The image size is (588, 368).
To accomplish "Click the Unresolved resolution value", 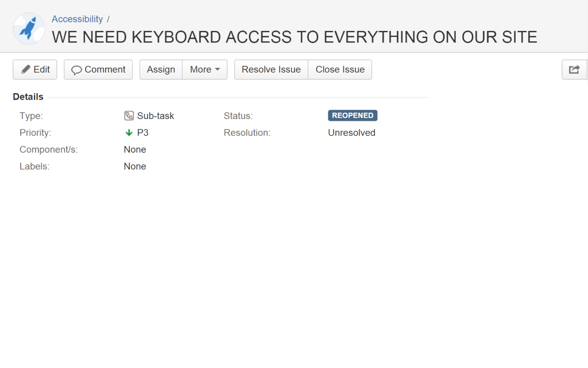I will coord(352,133).
